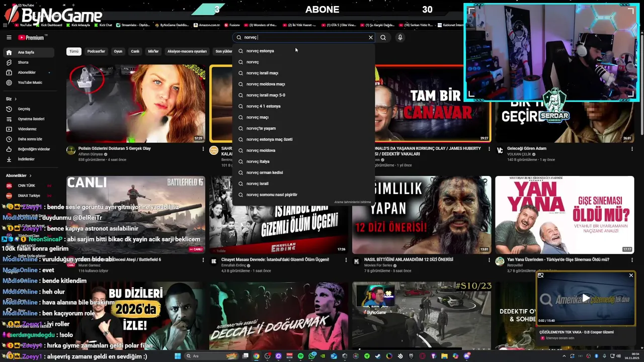
Task: Choose suggestion 'norveç israil maçı'
Action: coord(303,73)
